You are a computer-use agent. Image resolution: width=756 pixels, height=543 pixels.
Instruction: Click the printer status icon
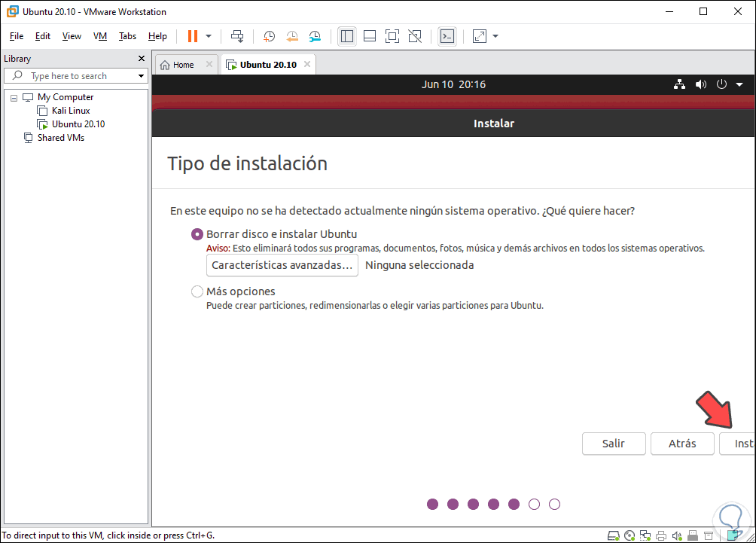click(661, 535)
